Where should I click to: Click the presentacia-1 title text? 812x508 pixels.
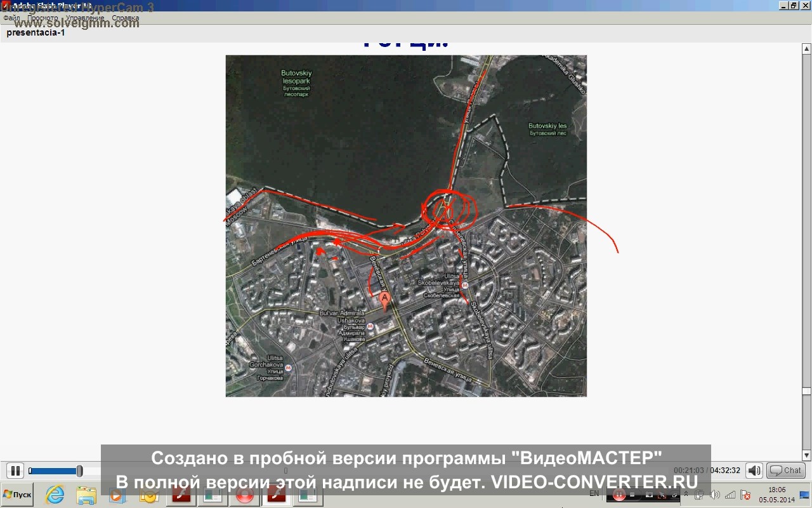(x=36, y=32)
